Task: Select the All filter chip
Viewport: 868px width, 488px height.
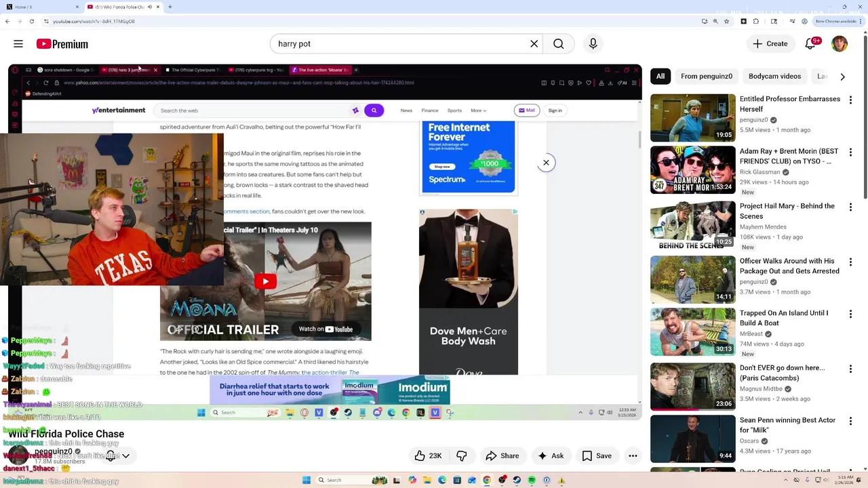Action: [660, 77]
